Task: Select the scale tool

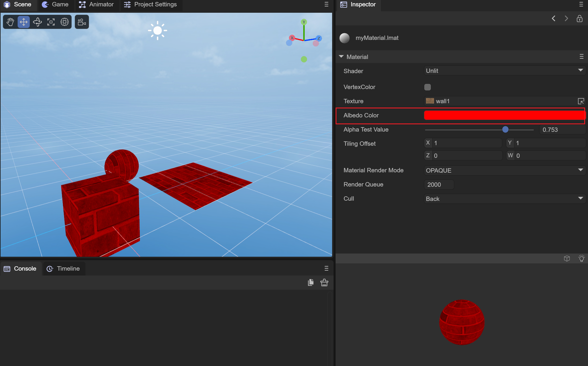Action: point(51,22)
